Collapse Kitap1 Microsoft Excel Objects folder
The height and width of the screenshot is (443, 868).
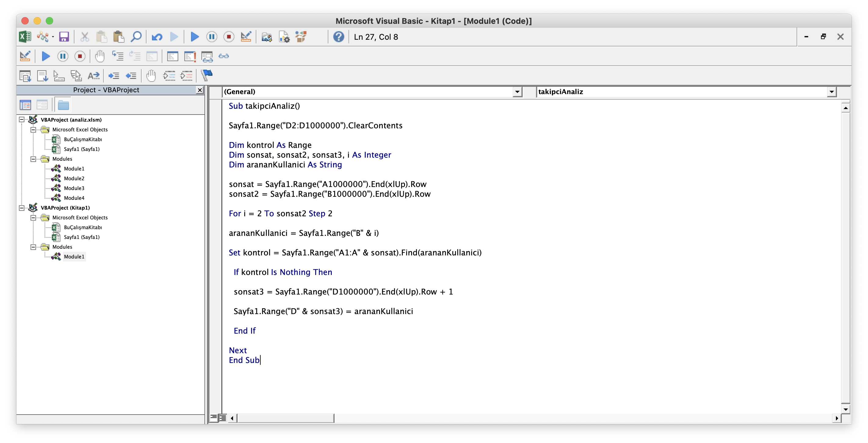point(33,217)
